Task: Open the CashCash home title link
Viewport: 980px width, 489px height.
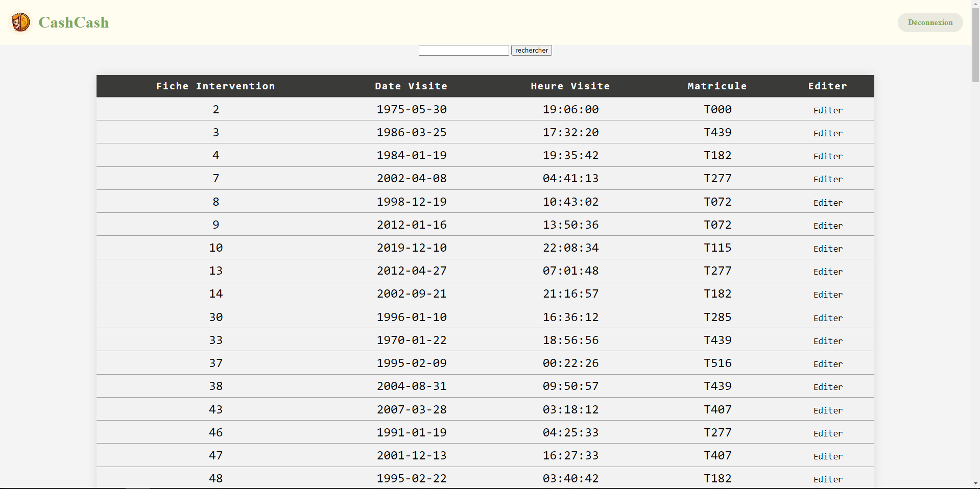Action: [74, 22]
